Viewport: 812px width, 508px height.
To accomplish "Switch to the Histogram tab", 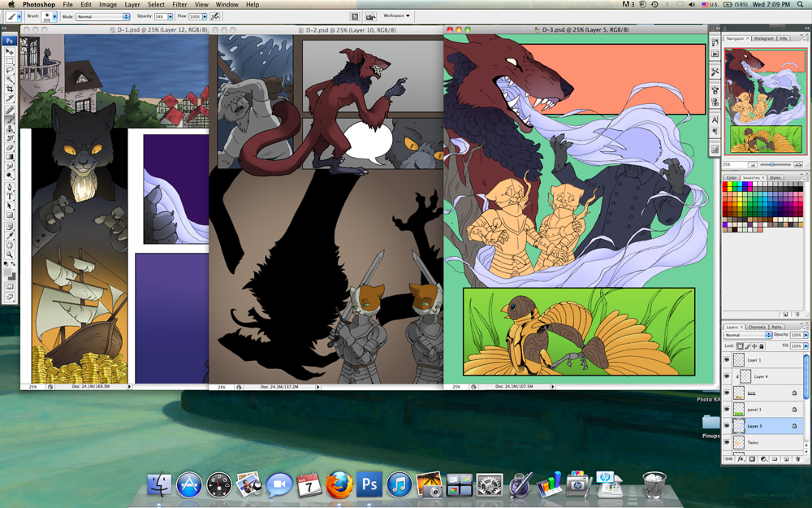I will click(763, 38).
